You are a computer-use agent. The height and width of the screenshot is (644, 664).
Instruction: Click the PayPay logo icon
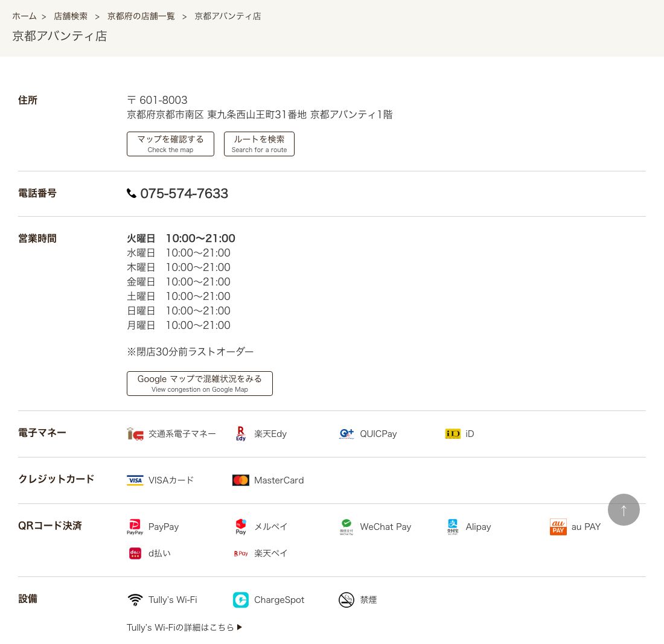tap(135, 527)
